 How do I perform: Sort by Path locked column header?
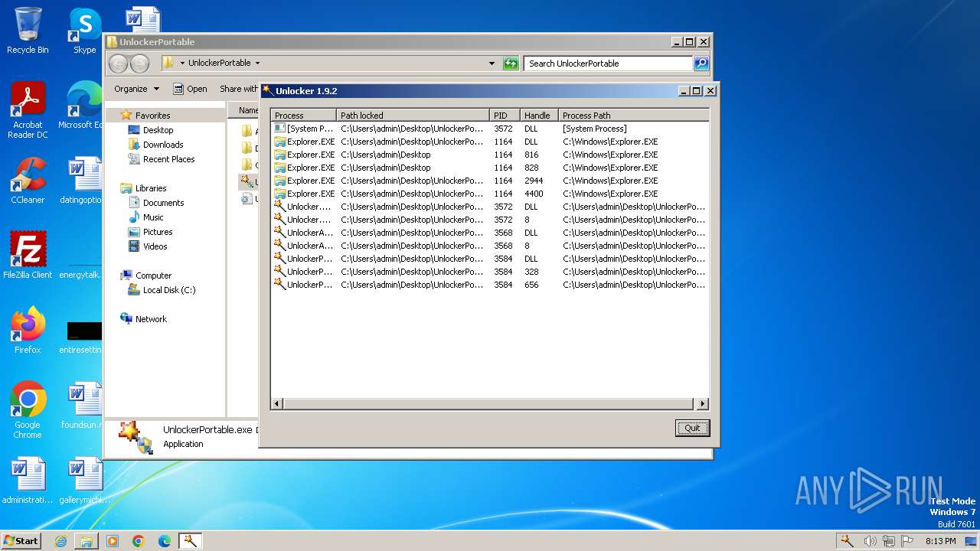tap(413, 116)
